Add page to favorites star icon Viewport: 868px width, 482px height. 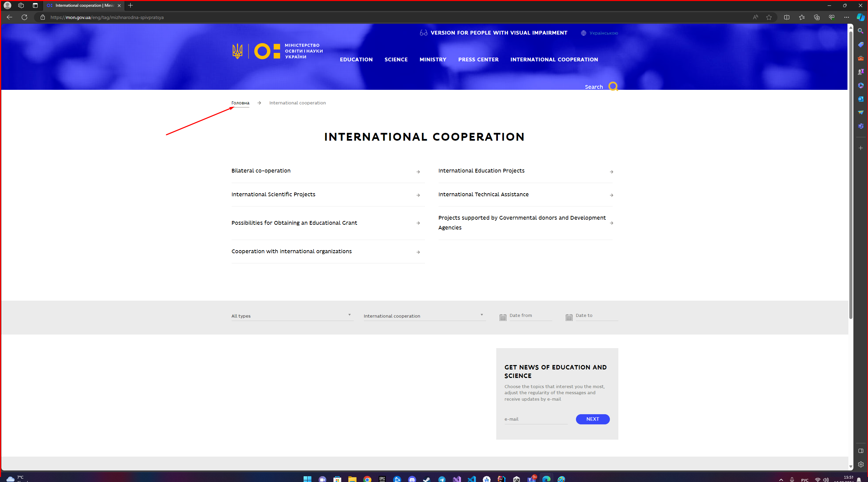[x=769, y=17]
